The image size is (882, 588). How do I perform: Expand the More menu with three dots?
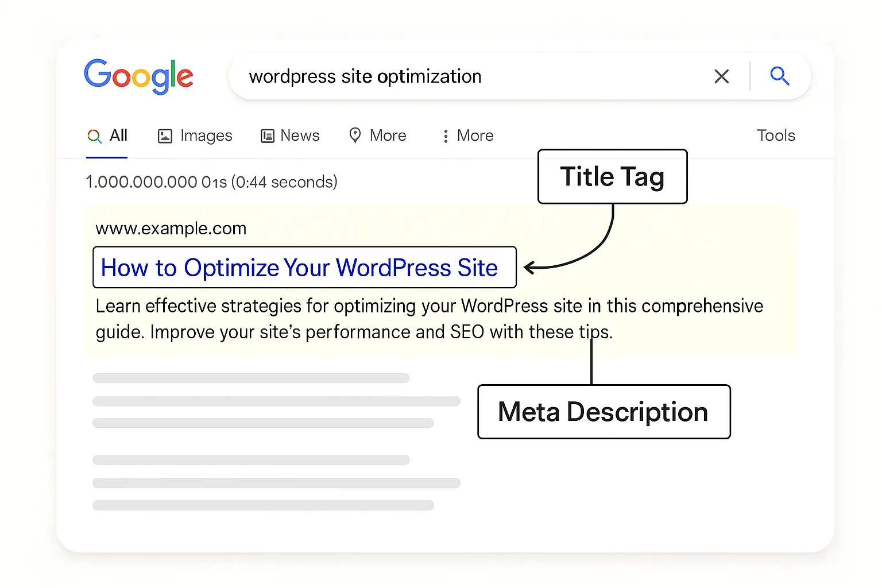467,136
